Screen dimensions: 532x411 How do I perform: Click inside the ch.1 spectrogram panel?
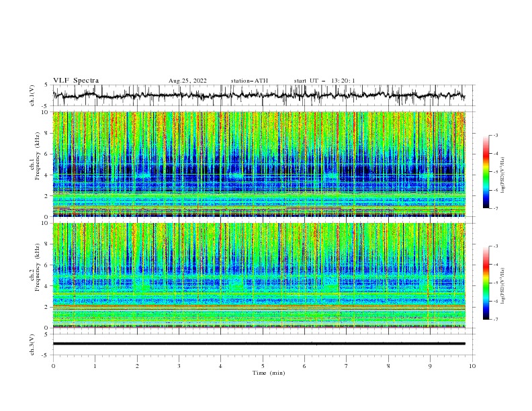pyautogui.click(x=259, y=164)
